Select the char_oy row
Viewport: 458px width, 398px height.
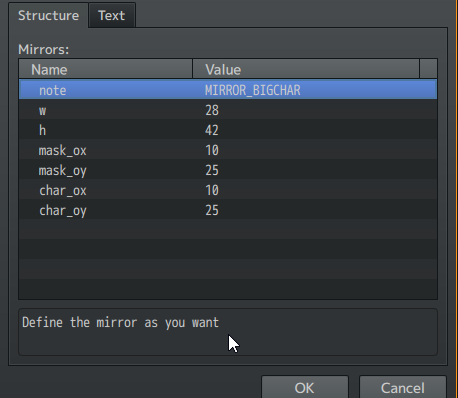tap(228, 209)
